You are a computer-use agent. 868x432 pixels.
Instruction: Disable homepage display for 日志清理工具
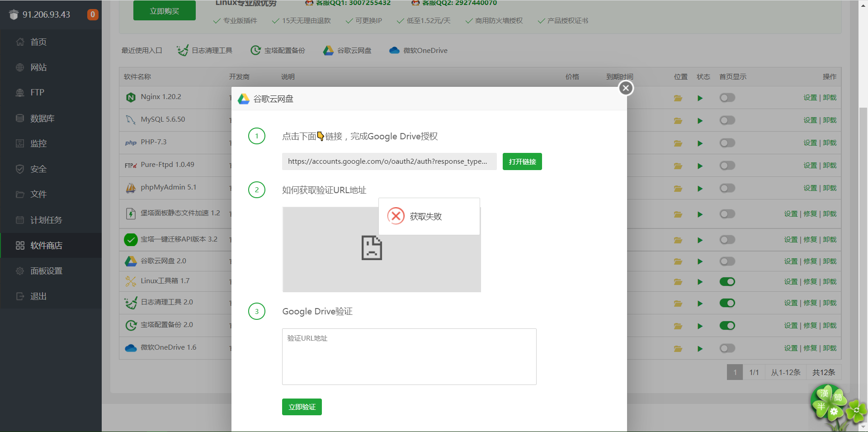click(x=727, y=303)
